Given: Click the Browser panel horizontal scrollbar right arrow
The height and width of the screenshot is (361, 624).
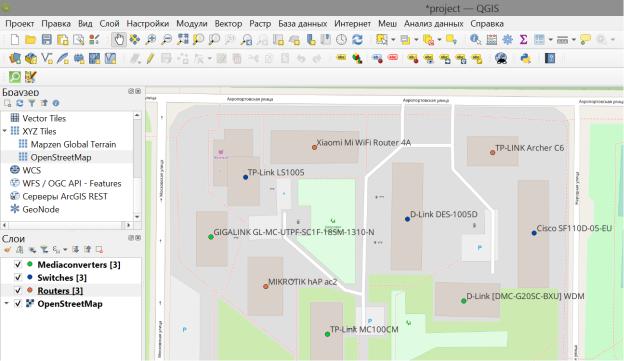Looking at the screenshot, I should tap(129, 225).
